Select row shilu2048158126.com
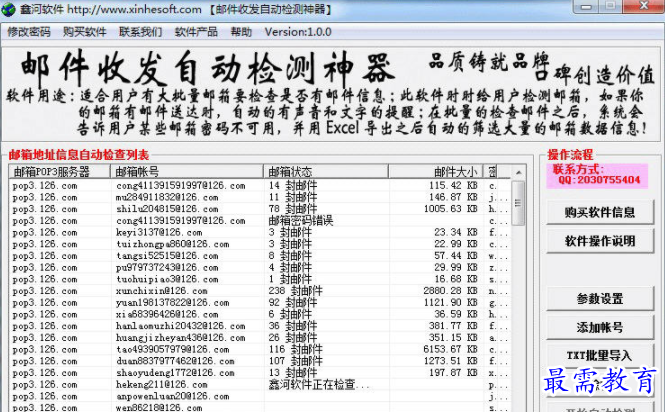 pos(260,209)
